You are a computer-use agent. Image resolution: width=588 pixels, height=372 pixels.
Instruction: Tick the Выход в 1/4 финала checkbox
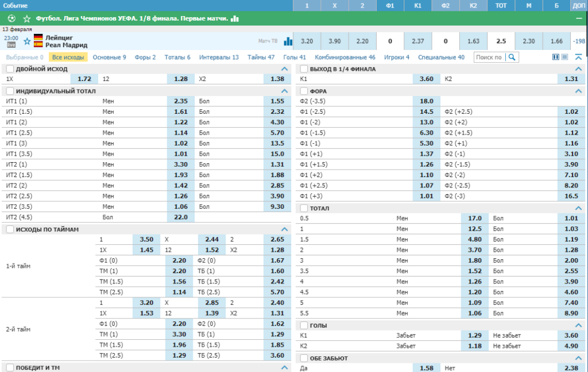[304, 68]
